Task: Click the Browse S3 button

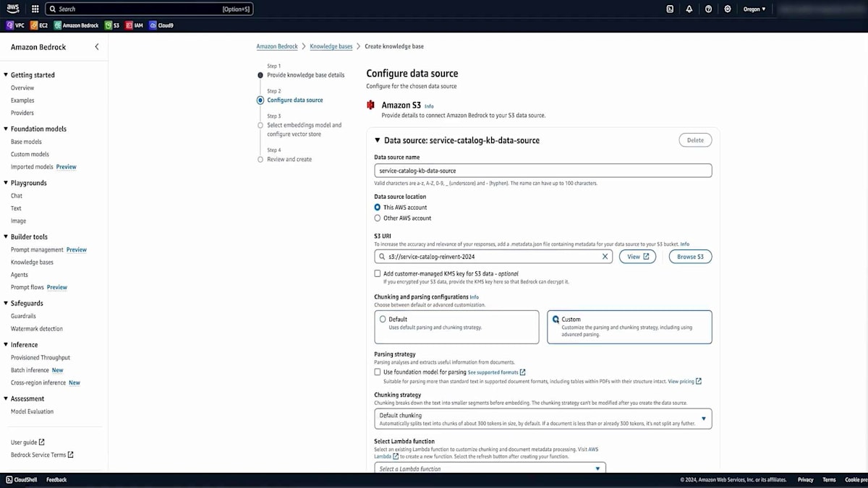Action: (x=690, y=257)
